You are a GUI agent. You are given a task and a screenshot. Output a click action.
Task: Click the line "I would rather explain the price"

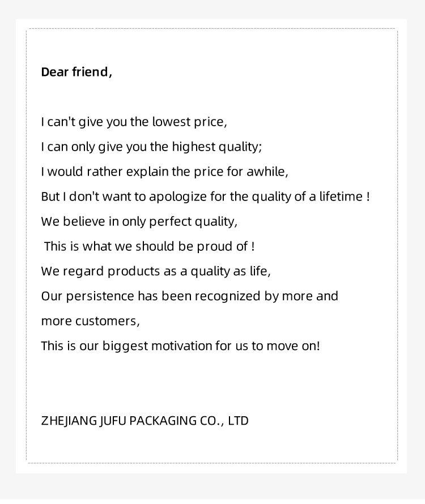click(x=164, y=172)
